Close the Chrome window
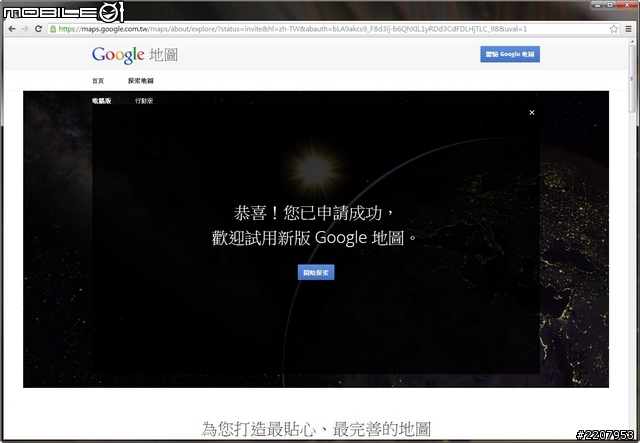Screen dimensions: 640x443 (627, 5)
